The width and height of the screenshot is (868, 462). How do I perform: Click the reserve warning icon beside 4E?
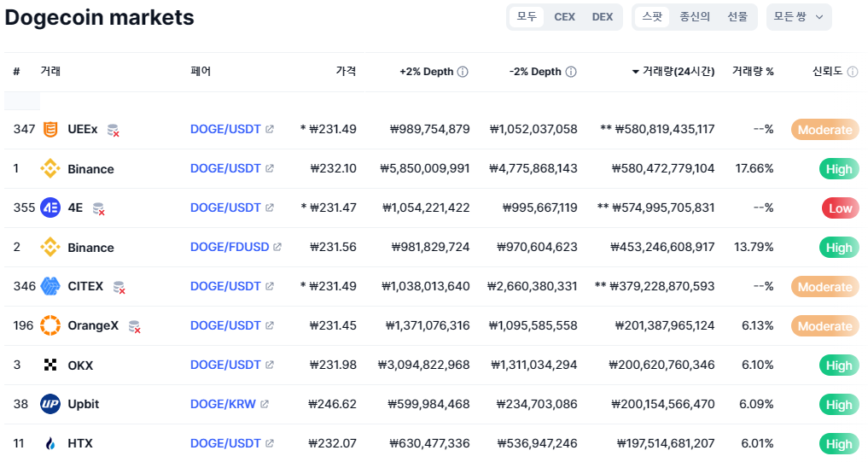tap(98, 209)
